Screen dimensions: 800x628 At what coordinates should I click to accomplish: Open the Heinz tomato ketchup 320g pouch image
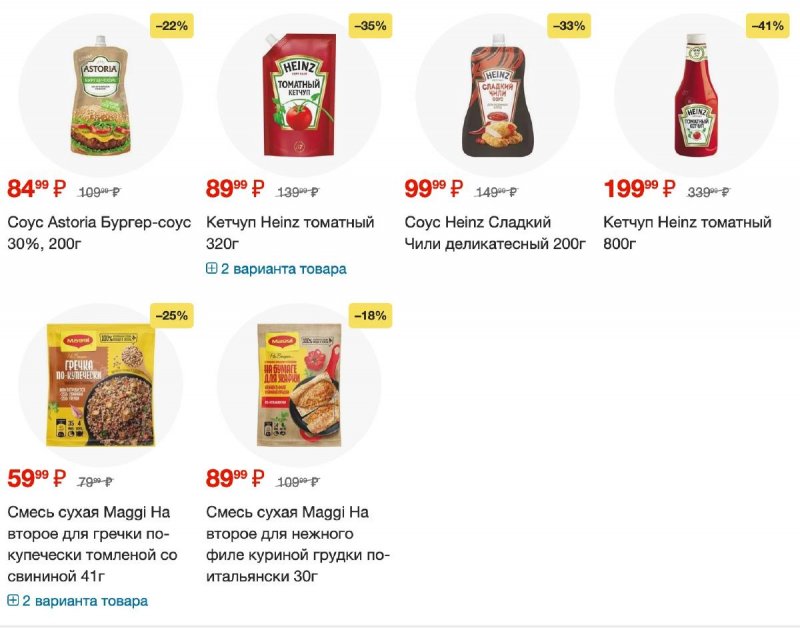[299, 94]
